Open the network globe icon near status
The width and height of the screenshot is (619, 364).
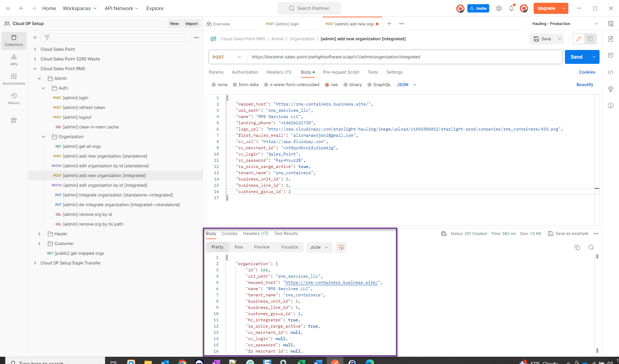pyautogui.click(x=444, y=234)
